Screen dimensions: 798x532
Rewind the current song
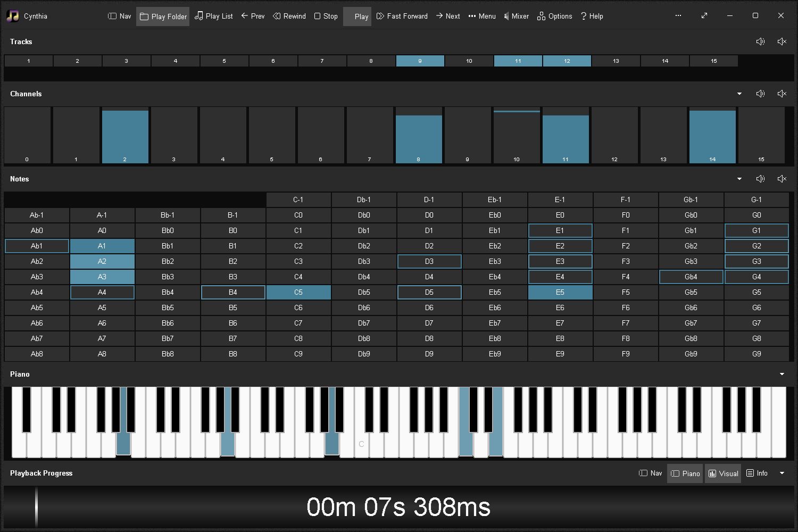289,16
